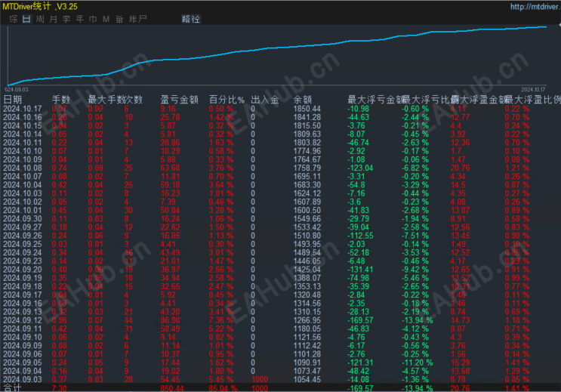
Task: Select the 2024.09.03 date cell
Action: (23, 379)
